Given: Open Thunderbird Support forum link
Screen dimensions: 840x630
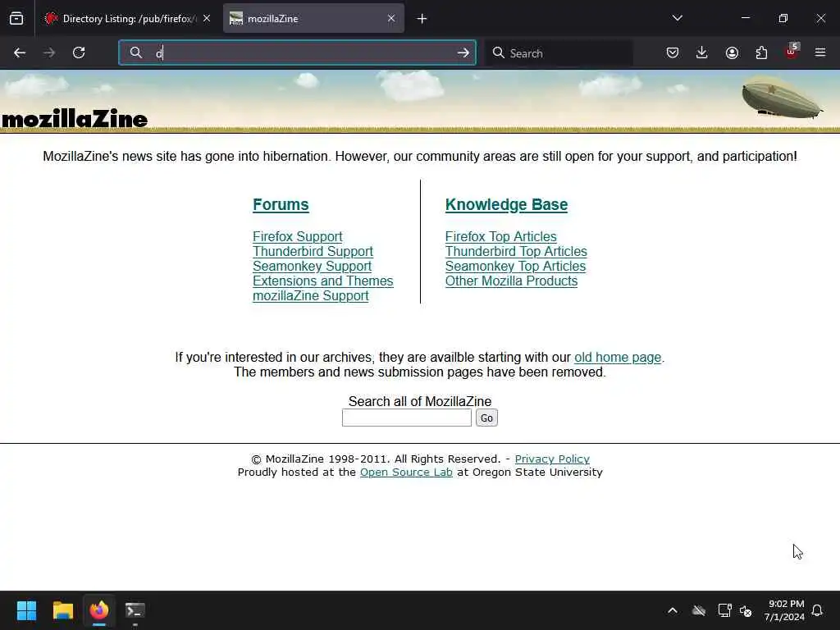Looking at the screenshot, I should [313, 251].
